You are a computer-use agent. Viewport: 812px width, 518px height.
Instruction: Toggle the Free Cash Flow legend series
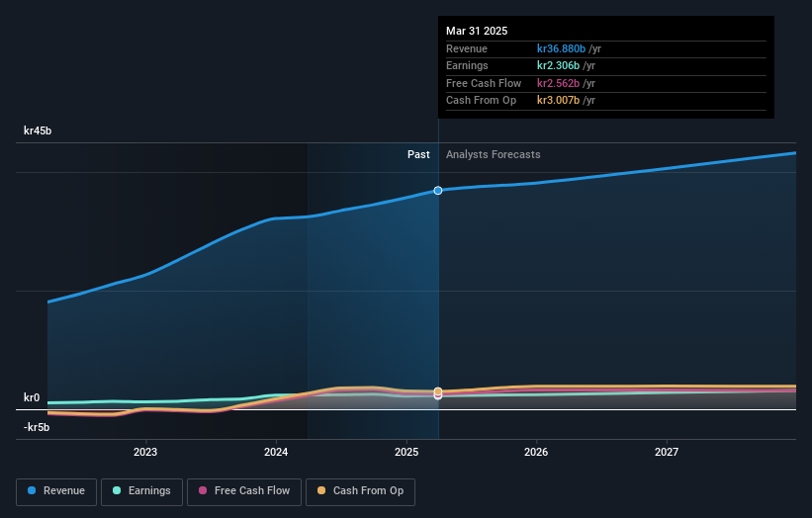(x=244, y=491)
